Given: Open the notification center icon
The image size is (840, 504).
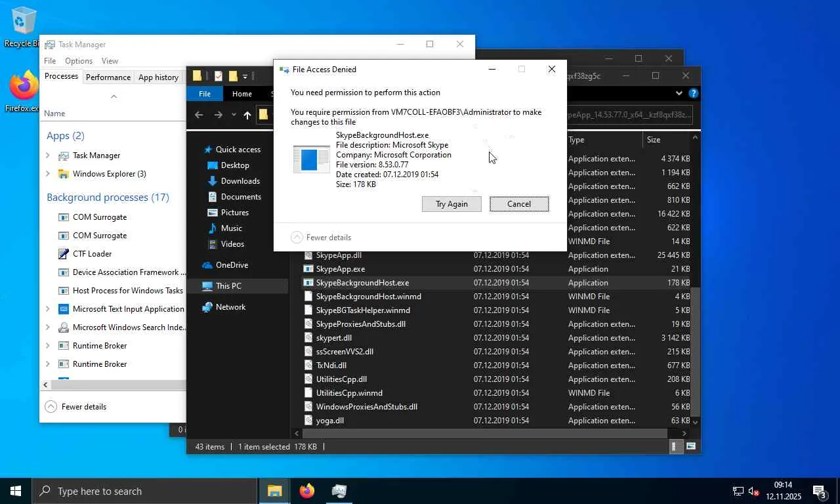Looking at the screenshot, I should (x=820, y=491).
